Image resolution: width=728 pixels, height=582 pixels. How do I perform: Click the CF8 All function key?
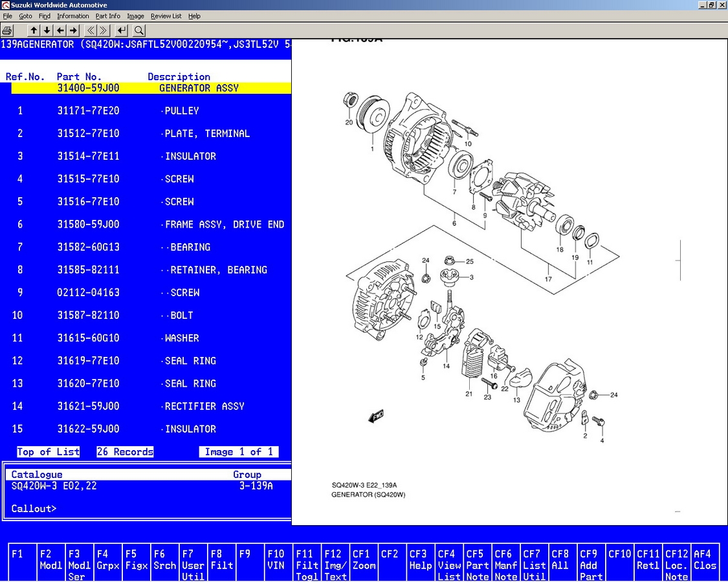click(563, 563)
